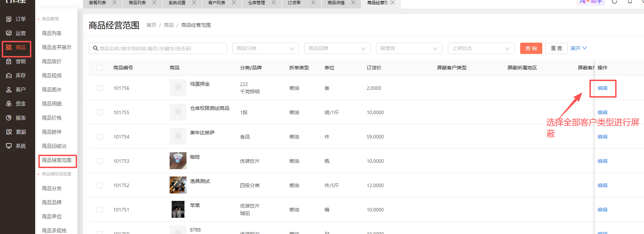The image size is (644, 234).
Task: Check the row for product 101756
Action: pyautogui.click(x=100, y=88)
